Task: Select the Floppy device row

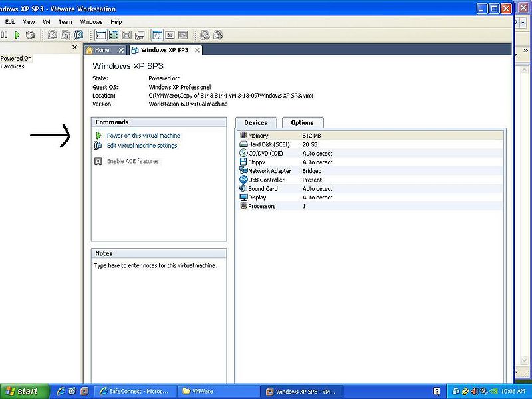Action: 370,162
